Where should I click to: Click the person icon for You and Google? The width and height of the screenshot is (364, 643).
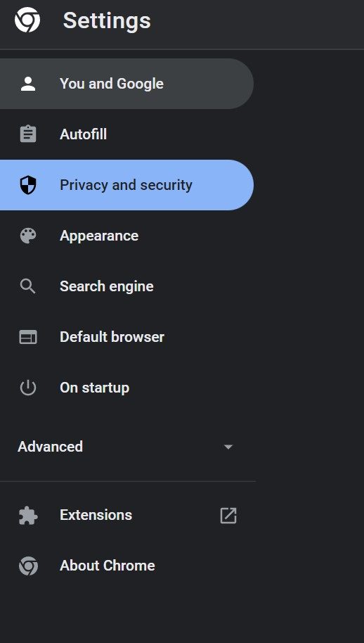pyautogui.click(x=28, y=84)
